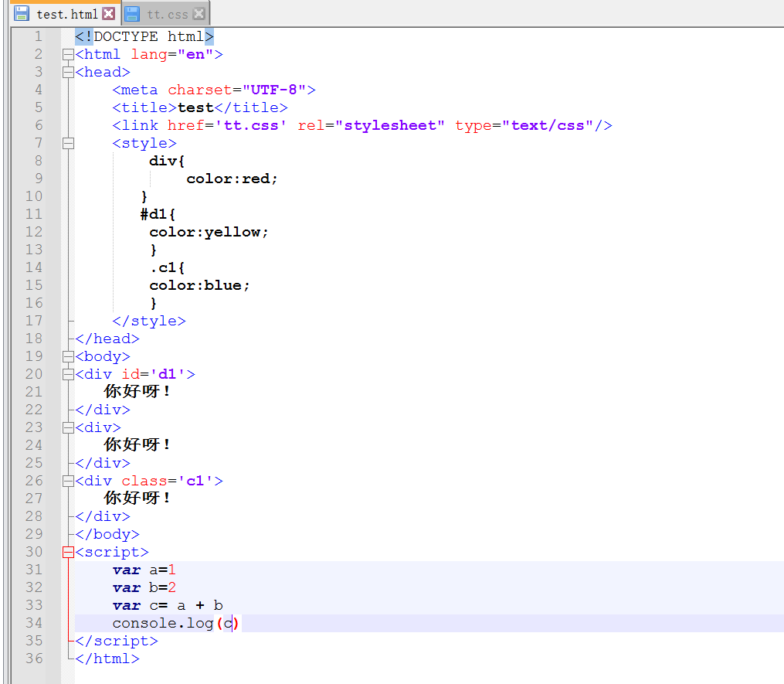Screen dimensions: 784x684
Task: Click the 你好呀 text on line 27
Action: [x=137, y=498]
